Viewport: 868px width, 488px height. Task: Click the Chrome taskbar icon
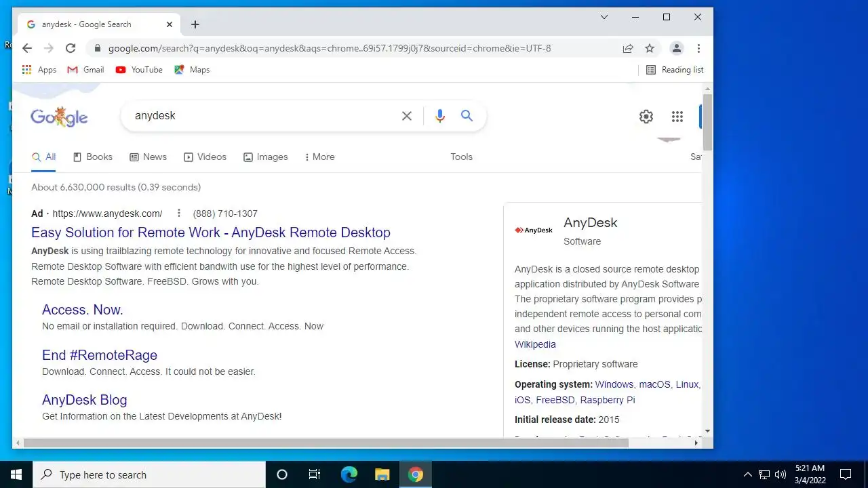416,474
